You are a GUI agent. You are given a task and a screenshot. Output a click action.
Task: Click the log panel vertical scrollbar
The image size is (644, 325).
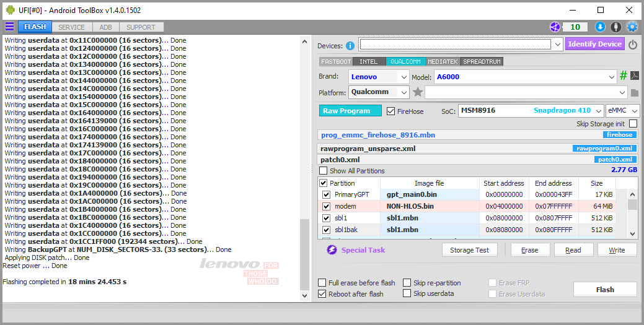coord(304,168)
